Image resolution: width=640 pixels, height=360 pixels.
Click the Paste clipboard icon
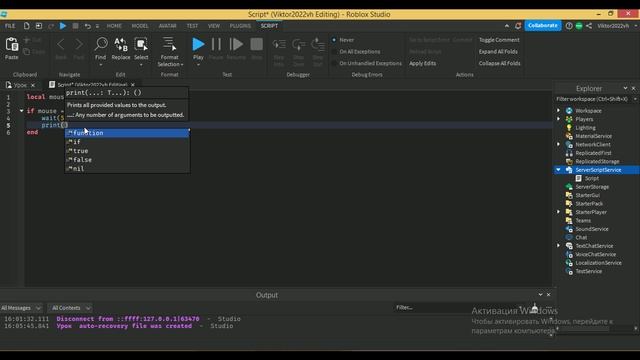(11, 45)
